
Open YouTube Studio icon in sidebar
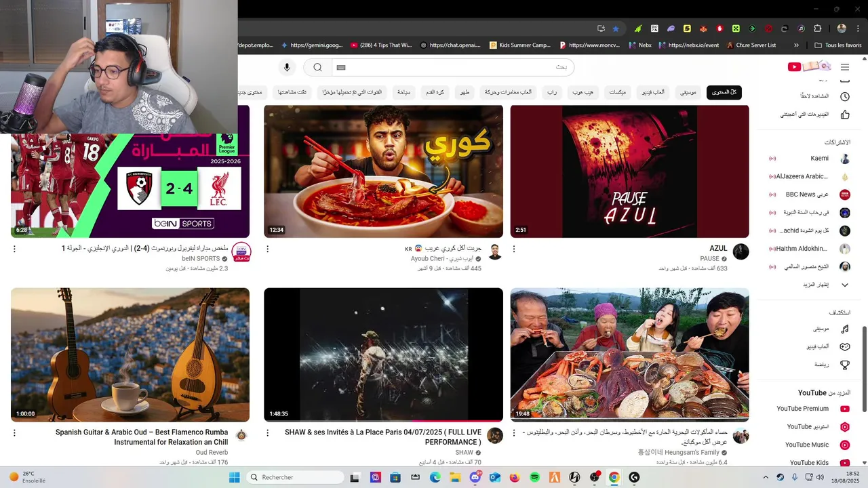844,427
